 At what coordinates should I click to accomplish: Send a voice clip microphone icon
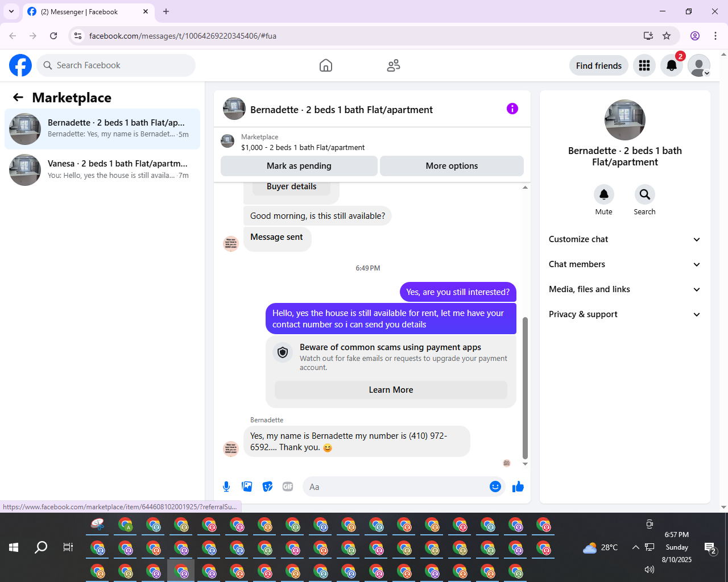click(226, 487)
